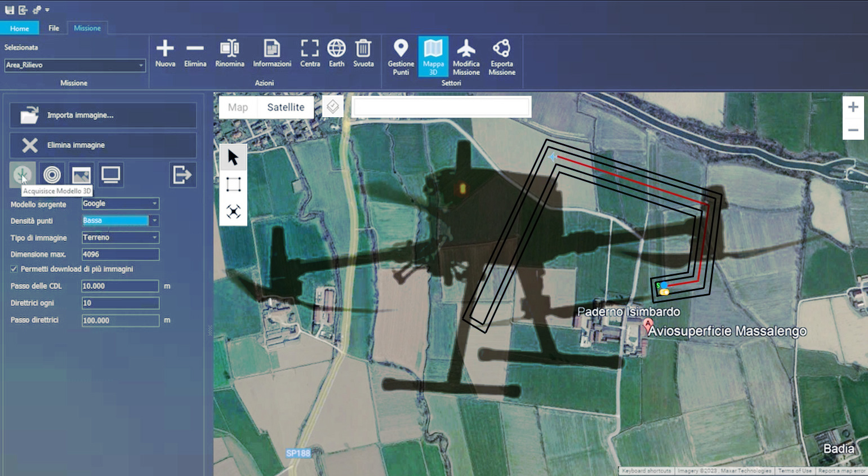868x476 pixels.
Task: Toggle Permetti download di più immagini checkbox
Action: click(x=14, y=269)
